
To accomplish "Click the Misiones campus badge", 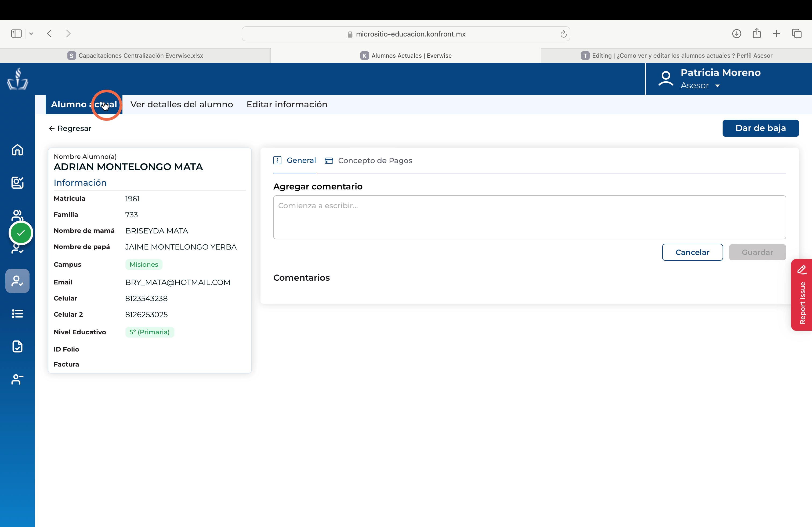I will pos(144,265).
